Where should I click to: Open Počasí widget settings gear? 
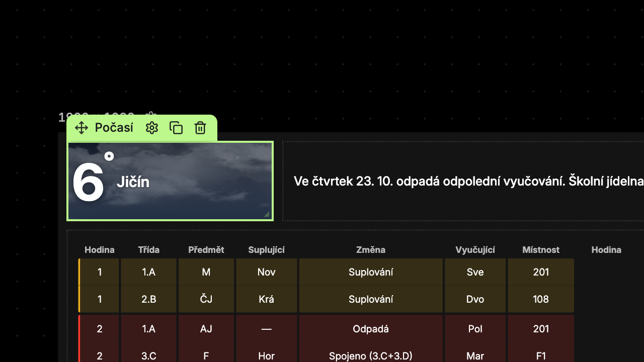[152, 128]
